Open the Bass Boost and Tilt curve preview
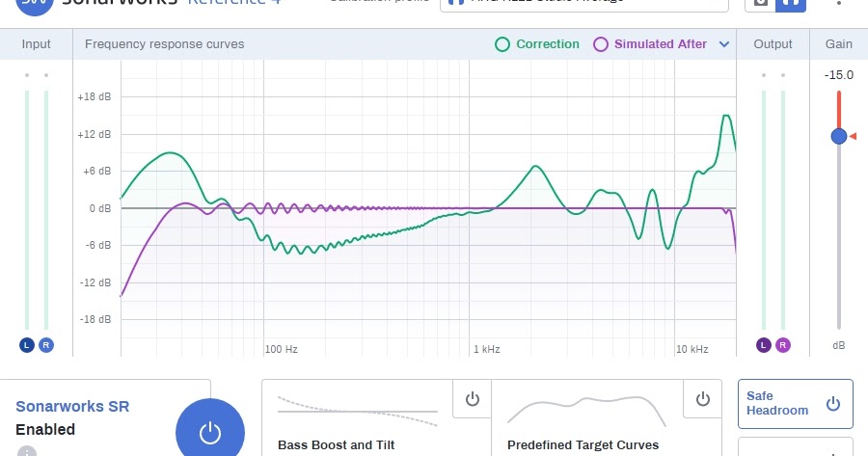 coord(358,412)
